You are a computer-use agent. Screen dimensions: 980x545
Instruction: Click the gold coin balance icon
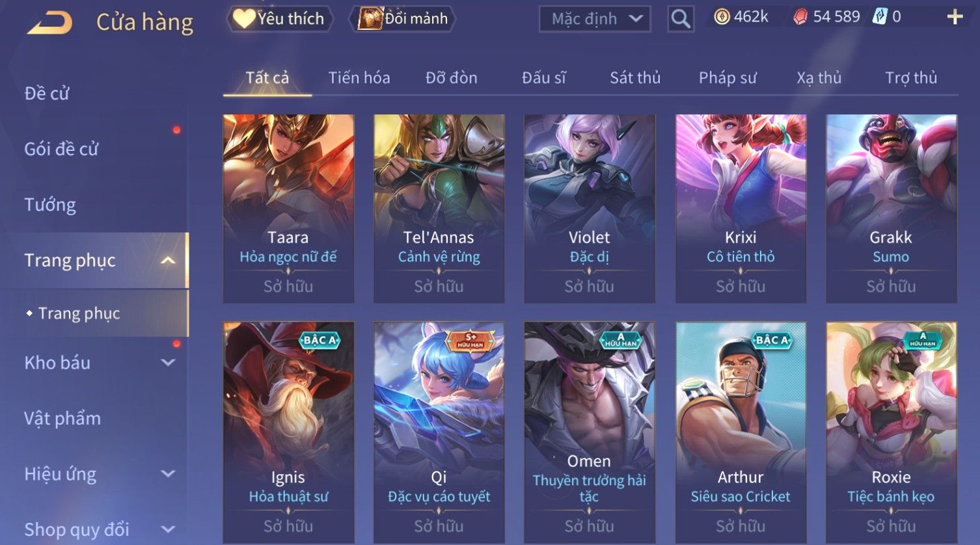point(722,17)
